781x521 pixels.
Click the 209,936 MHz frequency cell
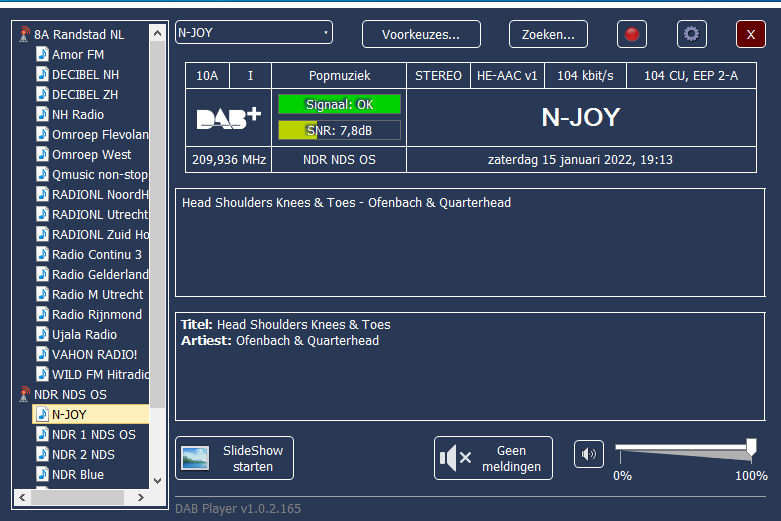229,160
